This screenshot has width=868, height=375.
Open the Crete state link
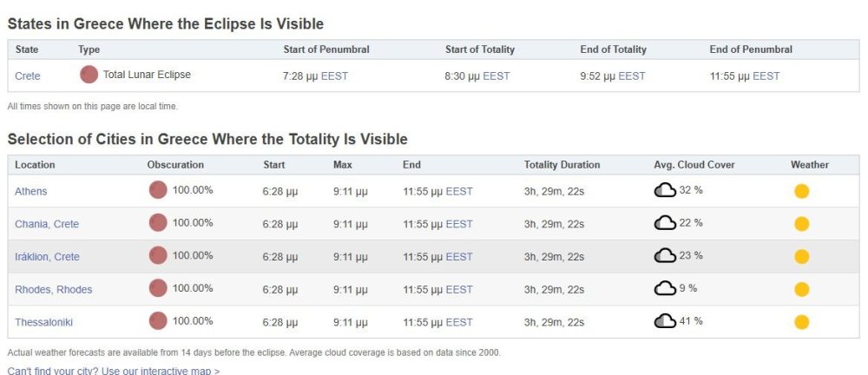pos(28,76)
